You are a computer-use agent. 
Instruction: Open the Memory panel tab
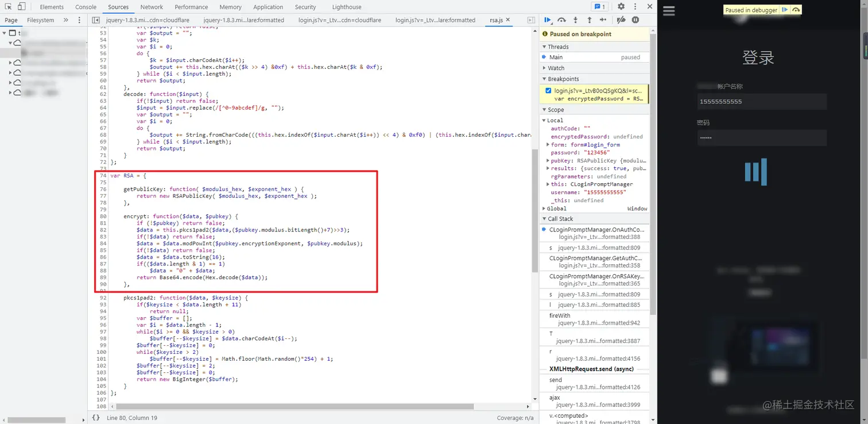230,7
